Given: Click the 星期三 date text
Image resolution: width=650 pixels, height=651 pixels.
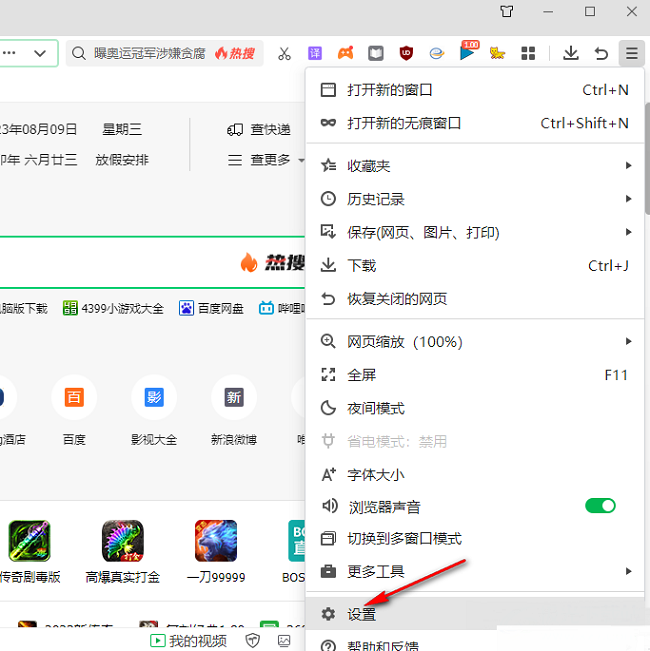Looking at the screenshot, I should point(122,130).
